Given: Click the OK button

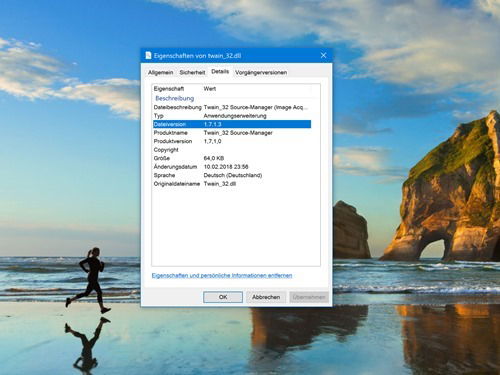Looking at the screenshot, I should (223, 297).
